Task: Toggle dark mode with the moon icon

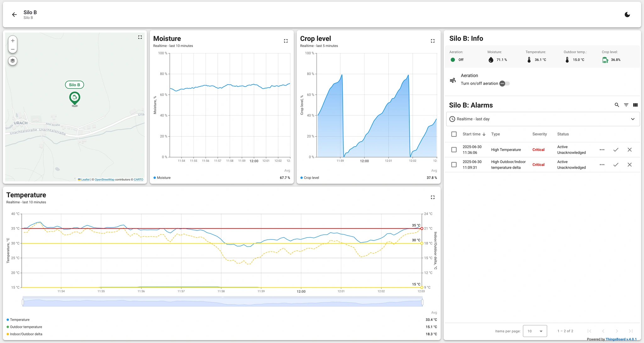Action: click(627, 14)
